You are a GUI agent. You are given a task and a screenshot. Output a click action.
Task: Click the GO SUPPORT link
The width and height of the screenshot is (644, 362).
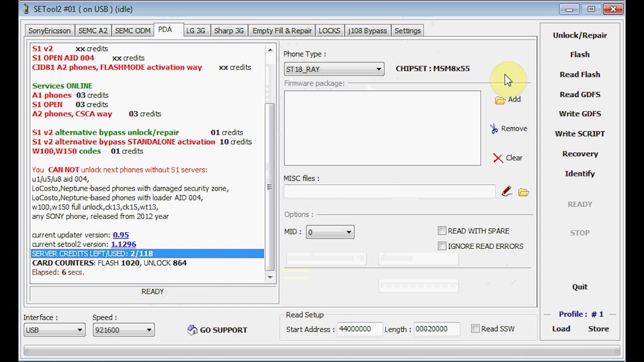(x=223, y=330)
